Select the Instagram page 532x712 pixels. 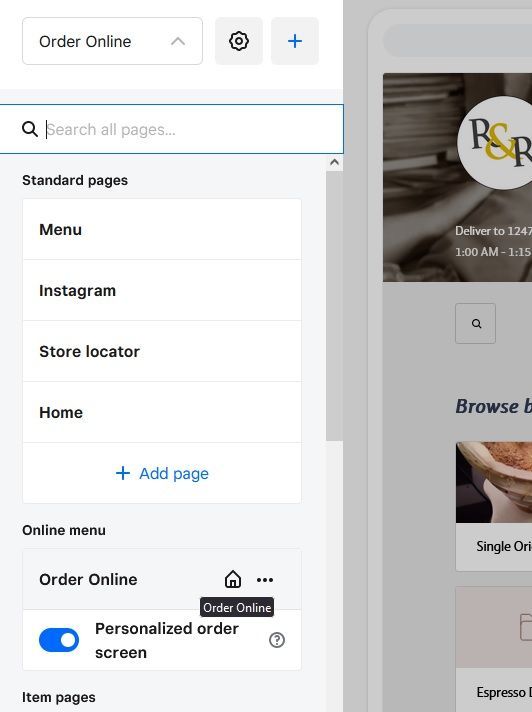point(162,291)
